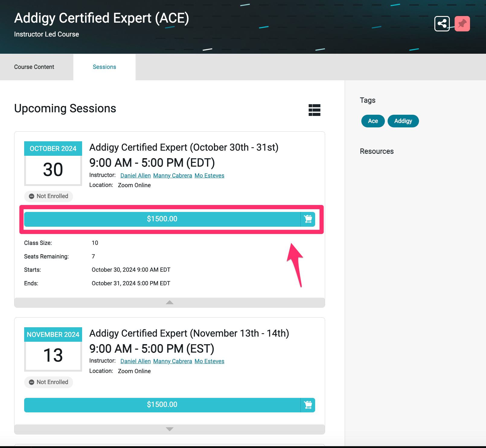
Task: Click the October 2024 date tile
Action: pos(53,163)
